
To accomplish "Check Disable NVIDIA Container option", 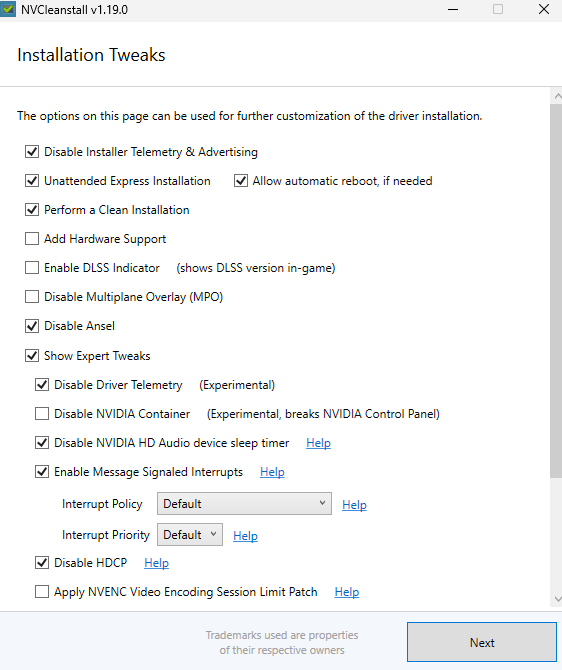I will tap(42, 414).
